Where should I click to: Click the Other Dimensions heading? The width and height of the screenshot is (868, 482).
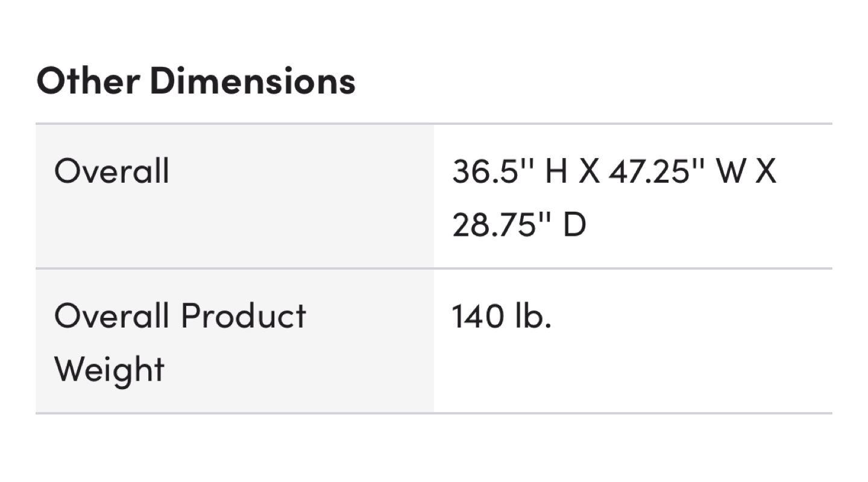click(x=196, y=80)
